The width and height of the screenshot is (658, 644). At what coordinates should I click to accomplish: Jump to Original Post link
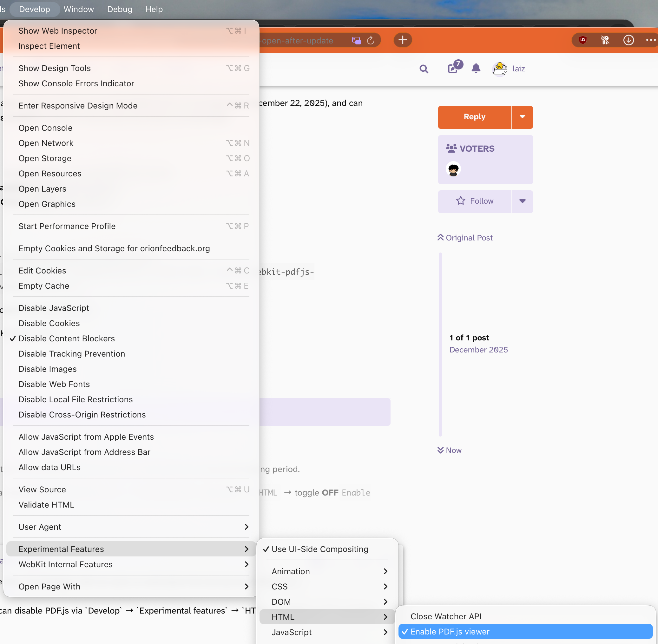465,238
